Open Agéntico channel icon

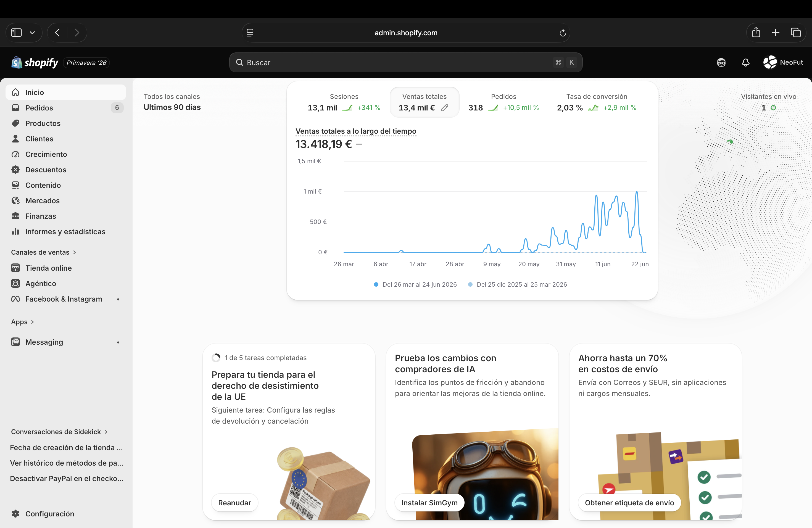click(x=15, y=283)
